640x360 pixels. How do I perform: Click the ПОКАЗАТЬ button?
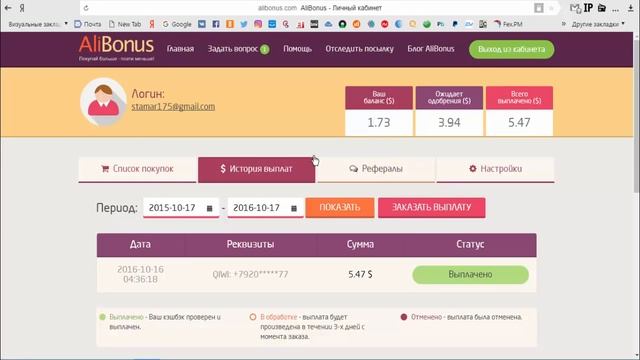pyautogui.click(x=340, y=207)
